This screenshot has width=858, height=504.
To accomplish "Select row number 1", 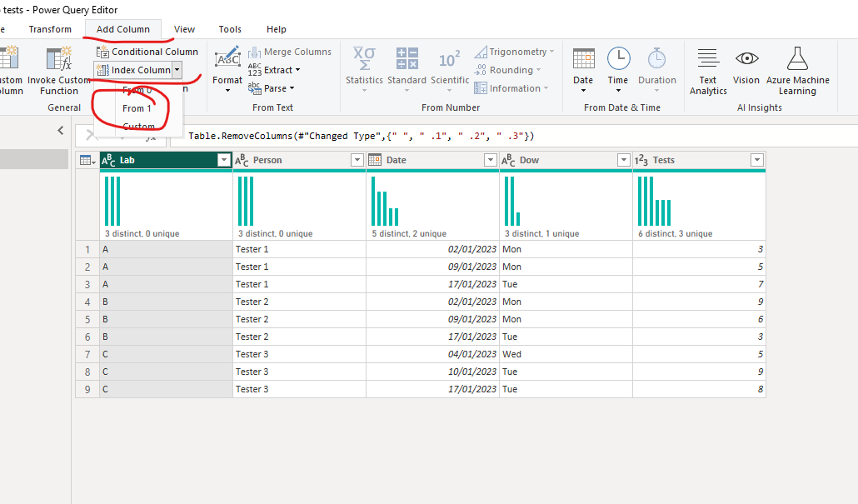I will (87, 250).
